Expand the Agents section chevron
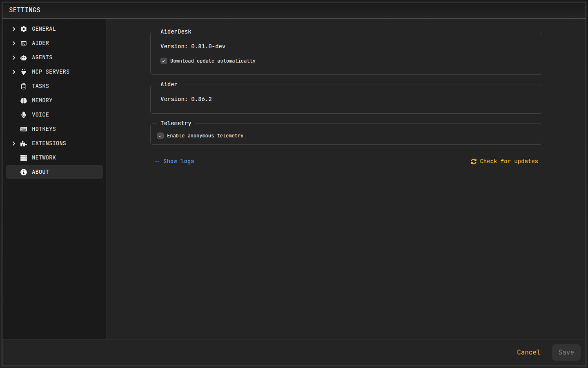The width and height of the screenshot is (588, 368). click(13, 58)
